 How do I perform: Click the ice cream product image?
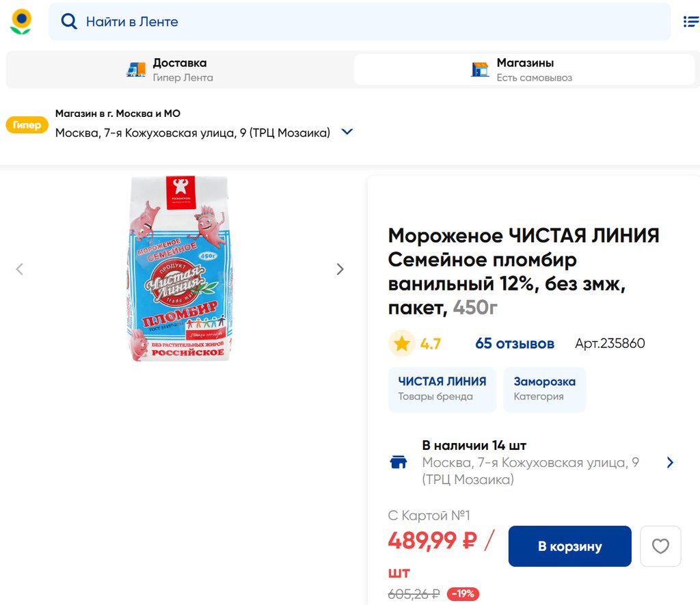click(180, 268)
